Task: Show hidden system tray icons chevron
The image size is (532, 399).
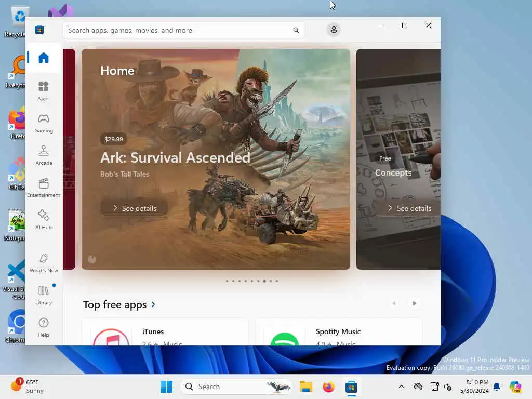Action: click(402, 387)
